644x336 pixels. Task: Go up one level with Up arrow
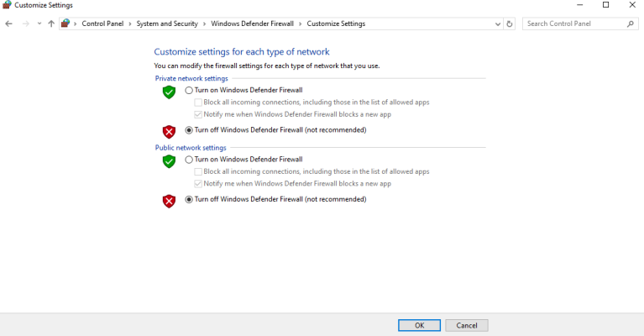[51, 24]
